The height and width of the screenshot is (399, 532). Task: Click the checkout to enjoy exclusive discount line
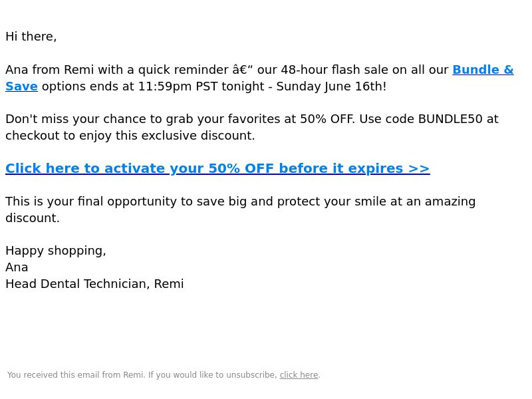point(130,136)
